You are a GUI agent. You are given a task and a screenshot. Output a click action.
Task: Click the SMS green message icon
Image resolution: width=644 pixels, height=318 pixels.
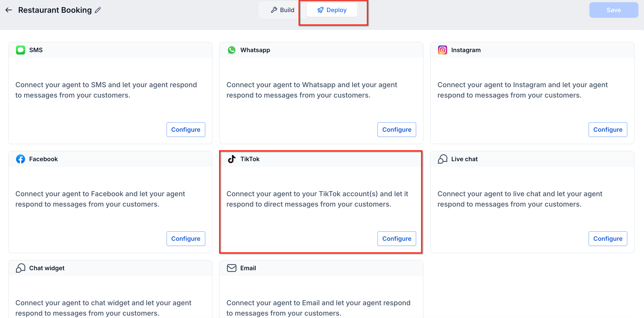[21, 50]
